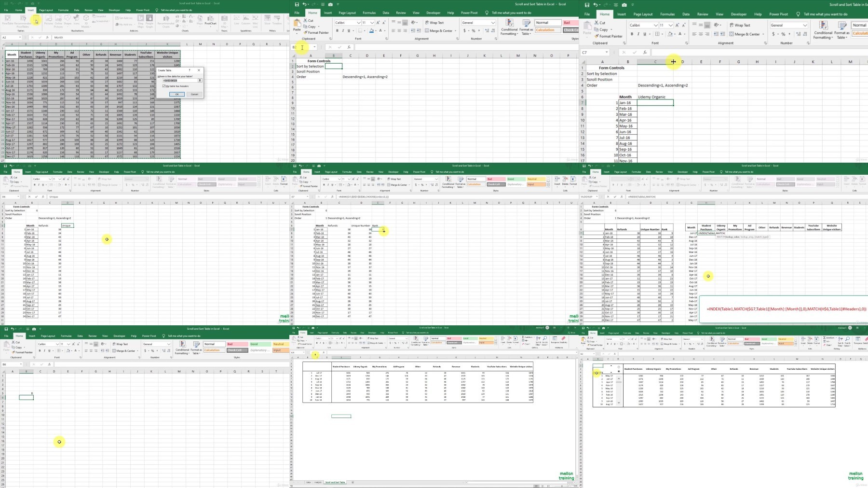The width and height of the screenshot is (868, 488).
Task: Click PivotChart in the top-left window's Insert ribbon
Action: 210,20
